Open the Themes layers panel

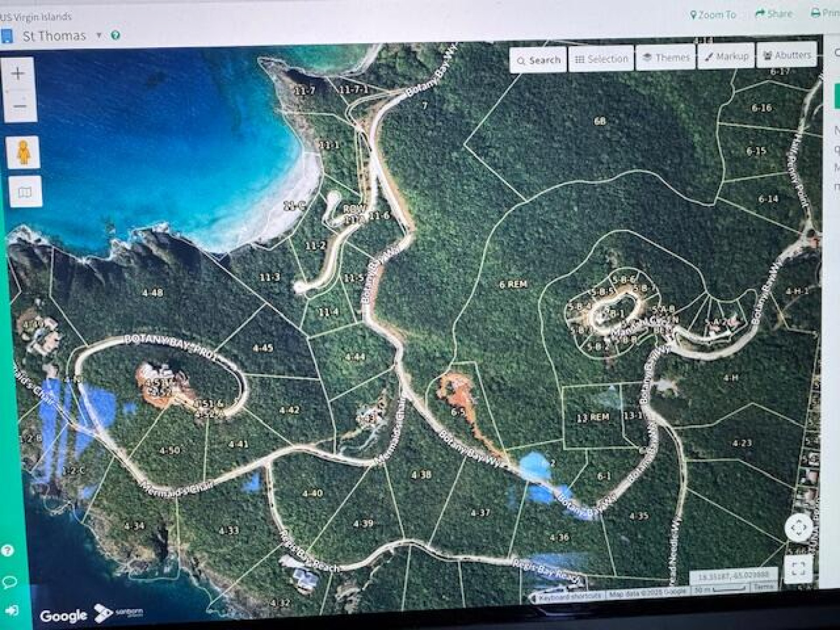point(666,58)
